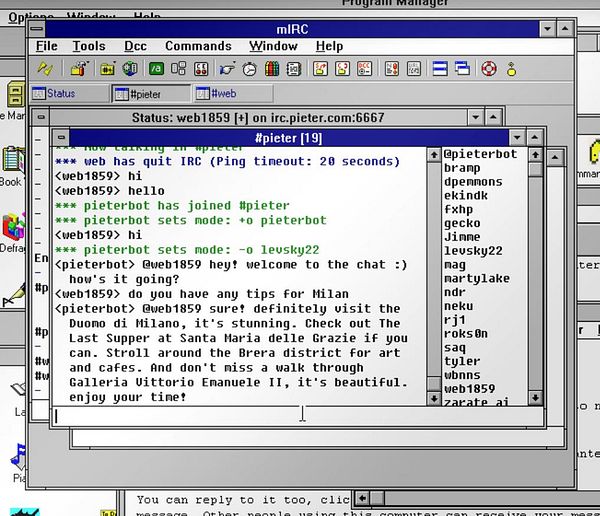This screenshot has width=600, height=516.
Task: Click the nickname list scrollbar thumb
Action: [x=535, y=169]
